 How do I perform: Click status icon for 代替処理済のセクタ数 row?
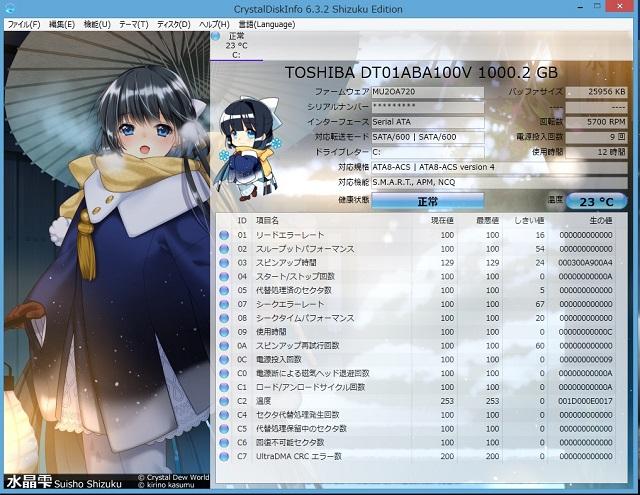[224, 291]
